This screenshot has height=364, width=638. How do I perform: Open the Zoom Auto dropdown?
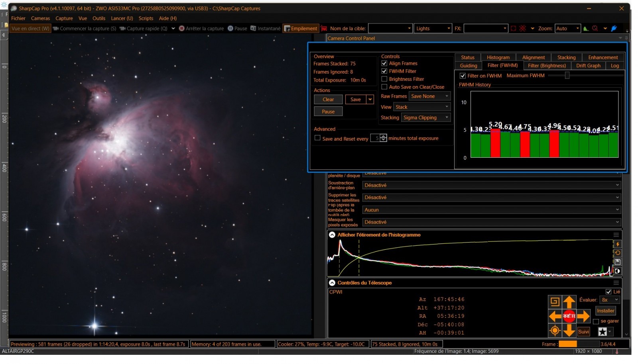pos(567,29)
